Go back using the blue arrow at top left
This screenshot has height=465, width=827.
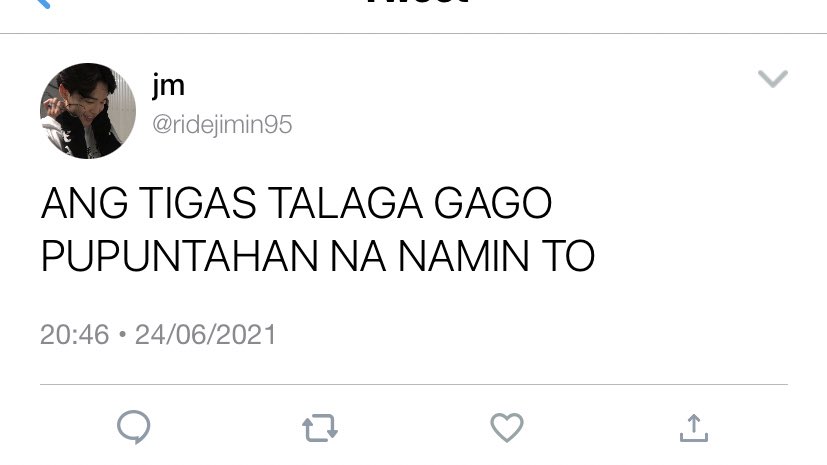(44, 4)
